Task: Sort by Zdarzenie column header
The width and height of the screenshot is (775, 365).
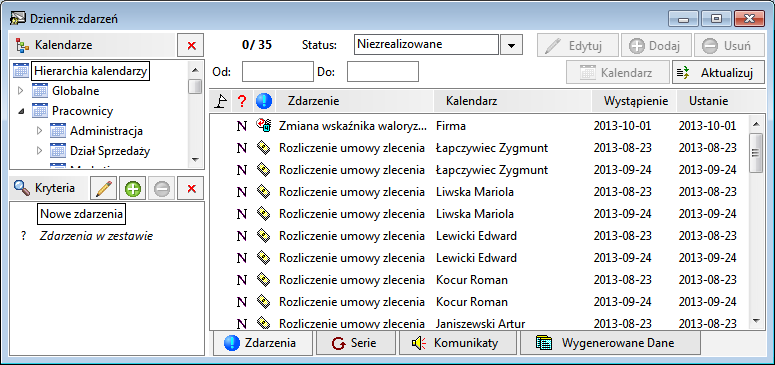Action: (354, 101)
